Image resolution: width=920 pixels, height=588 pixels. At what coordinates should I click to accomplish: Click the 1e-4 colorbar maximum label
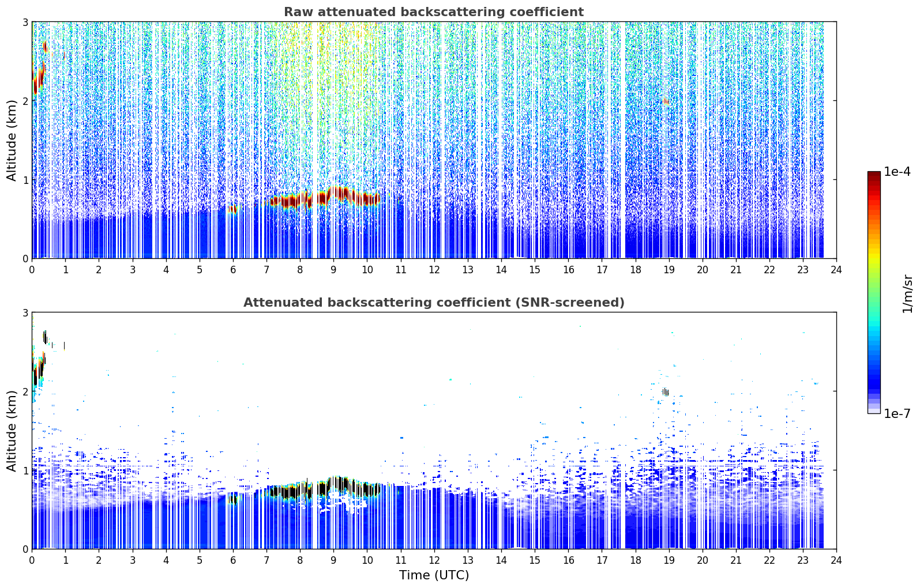(897, 172)
